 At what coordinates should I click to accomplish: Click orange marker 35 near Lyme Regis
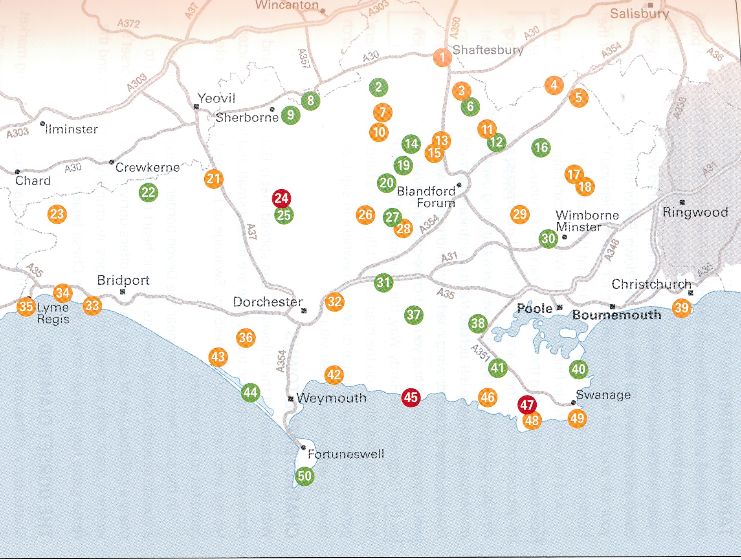pos(26,306)
